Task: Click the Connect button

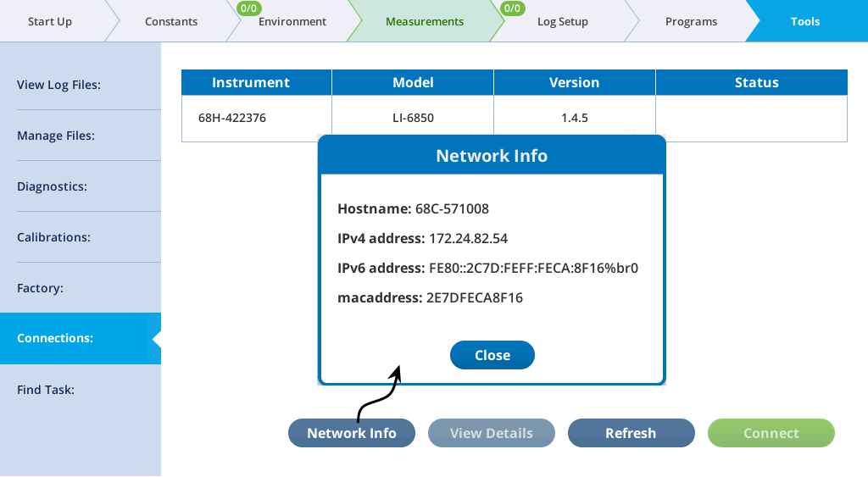Action: 771,433
